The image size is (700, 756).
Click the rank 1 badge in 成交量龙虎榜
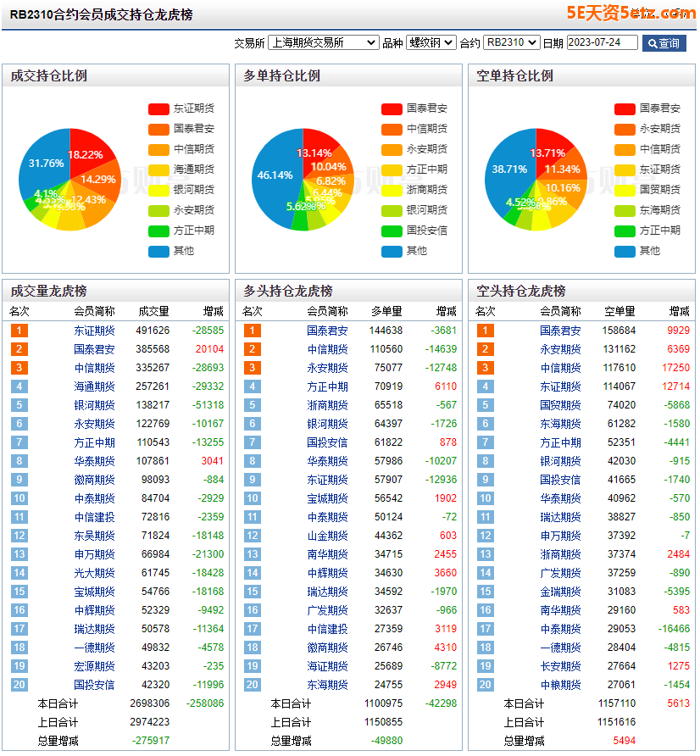pyautogui.click(x=19, y=331)
